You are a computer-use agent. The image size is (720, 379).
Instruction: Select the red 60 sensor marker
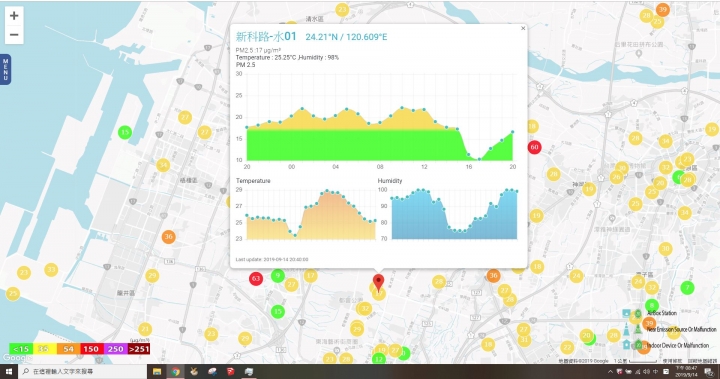click(534, 147)
